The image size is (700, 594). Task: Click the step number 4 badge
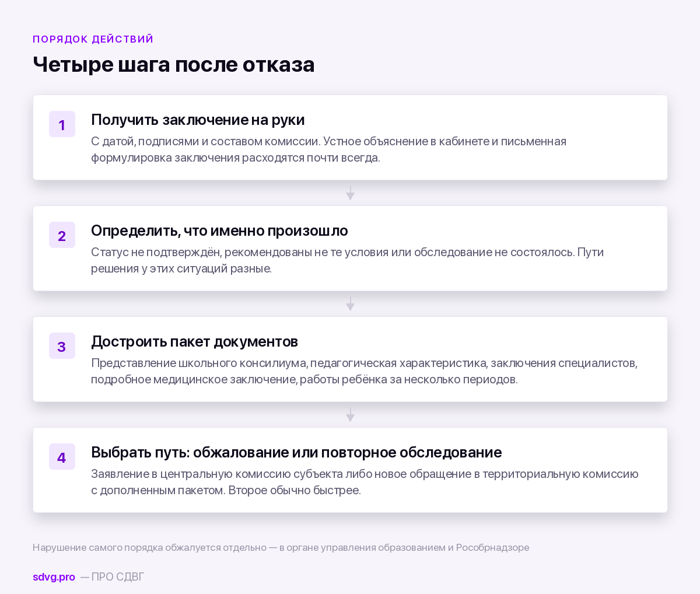pos(62,457)
